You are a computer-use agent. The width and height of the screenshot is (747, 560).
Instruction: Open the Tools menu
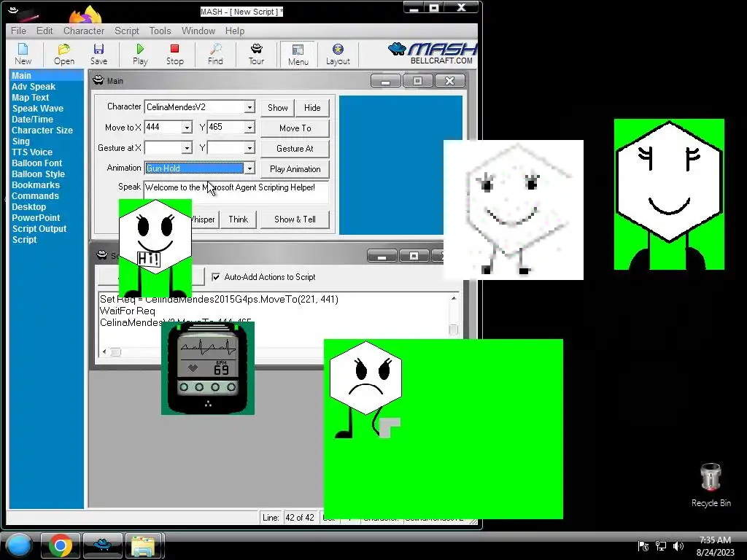(x=160, y=31)
